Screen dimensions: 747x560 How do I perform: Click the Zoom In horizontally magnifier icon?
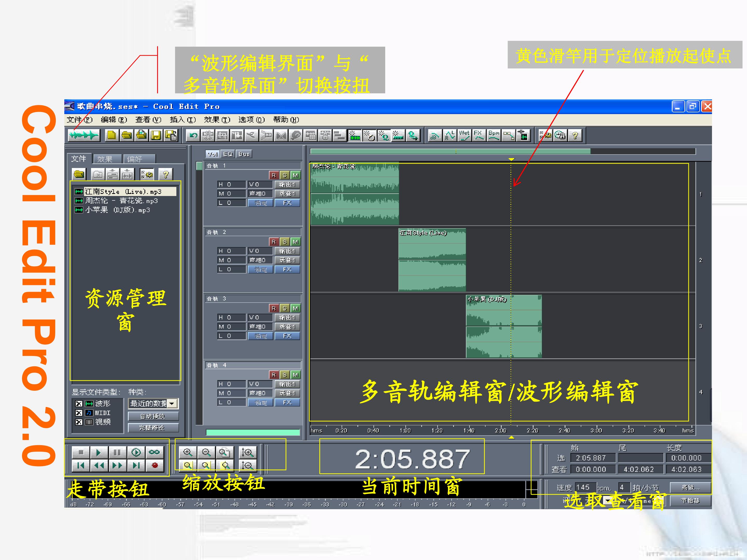coord(188,452)
